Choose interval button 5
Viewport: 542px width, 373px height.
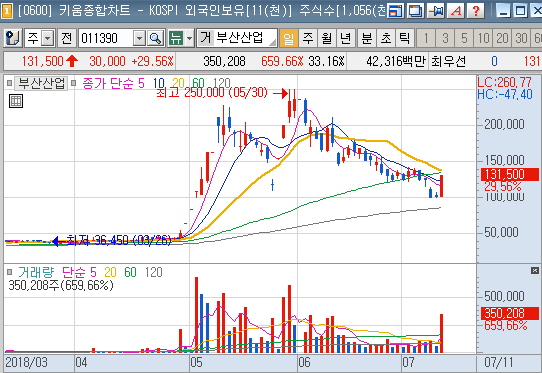point(464,38)
